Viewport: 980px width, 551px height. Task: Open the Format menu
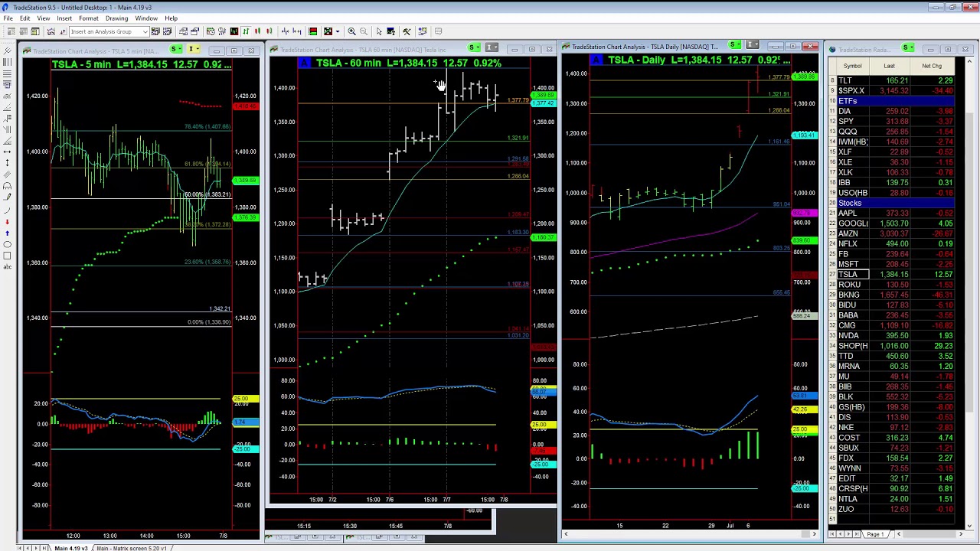pos(89,18)
